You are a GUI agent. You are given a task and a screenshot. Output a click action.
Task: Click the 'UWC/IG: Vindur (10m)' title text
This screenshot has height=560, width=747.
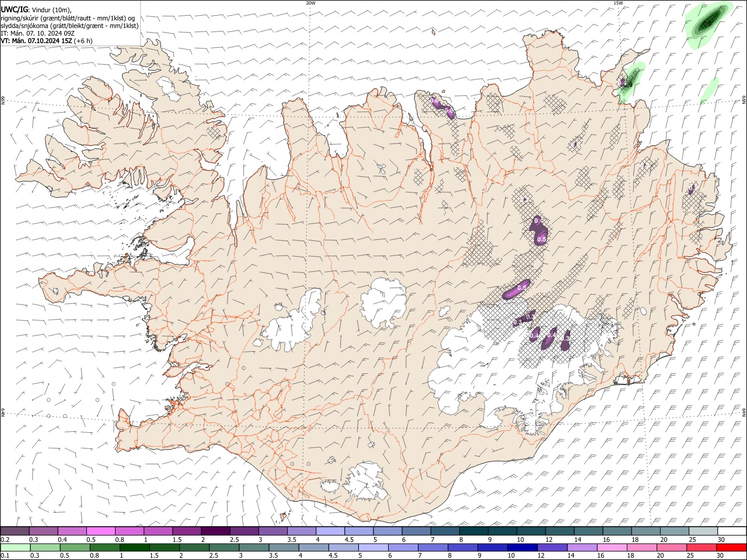pyautogui.click(x=36, y=9)
